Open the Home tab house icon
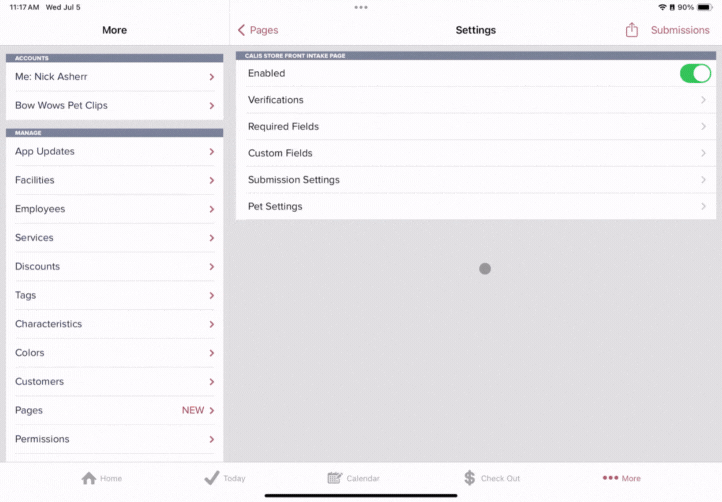 [x=89, y=478]
